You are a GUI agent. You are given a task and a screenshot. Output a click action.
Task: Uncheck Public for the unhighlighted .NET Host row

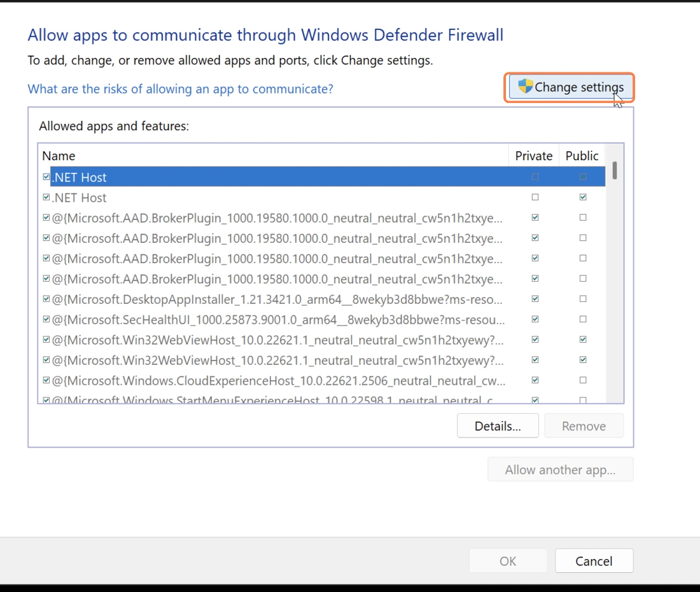coord(582,197)
